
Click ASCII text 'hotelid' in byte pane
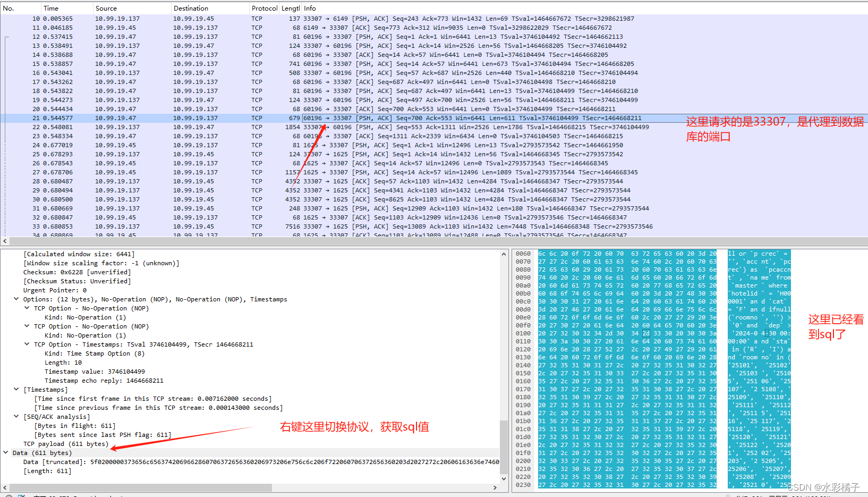[744, 293]
